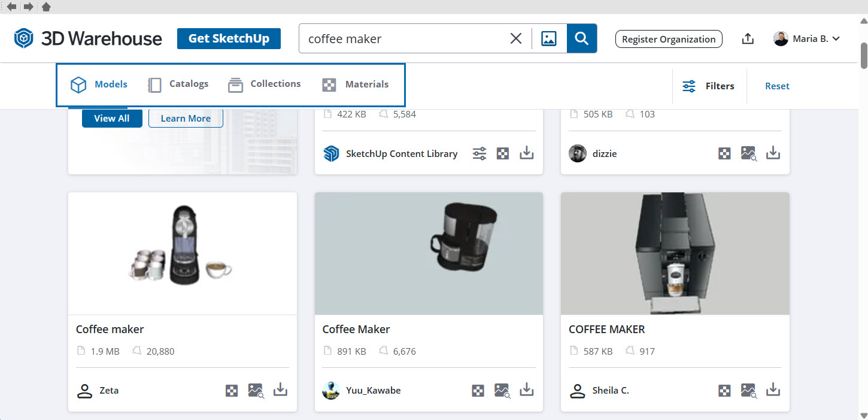Open the 3D Warehouse logo home
The height and width of the screenshot is (420, 868).
(88, 38)
